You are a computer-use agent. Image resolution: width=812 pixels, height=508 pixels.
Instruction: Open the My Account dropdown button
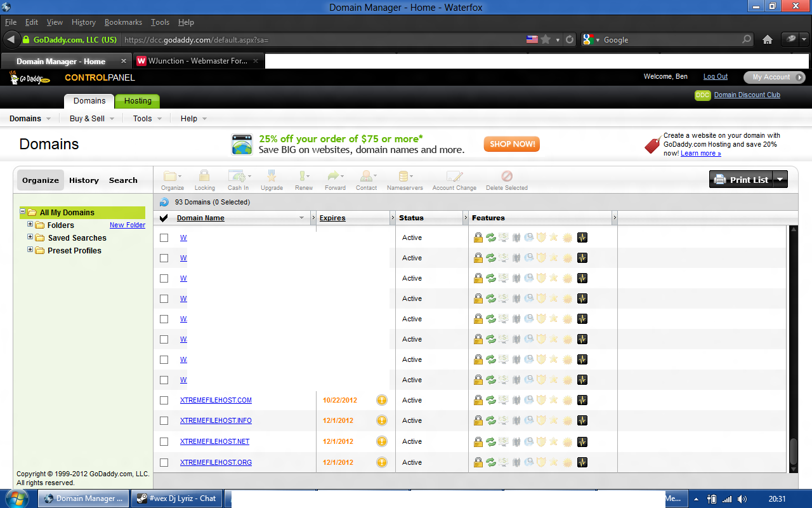tap(775, 77)
